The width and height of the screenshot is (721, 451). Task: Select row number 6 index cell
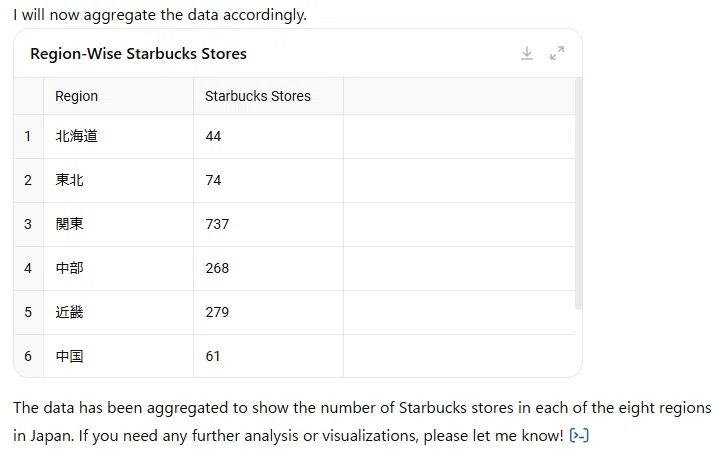29,356
